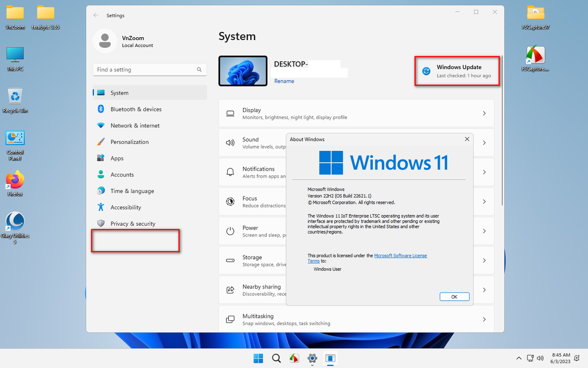
Task: Click the desktop wallpaper thumbnail in System
Action: pos(243,71)
